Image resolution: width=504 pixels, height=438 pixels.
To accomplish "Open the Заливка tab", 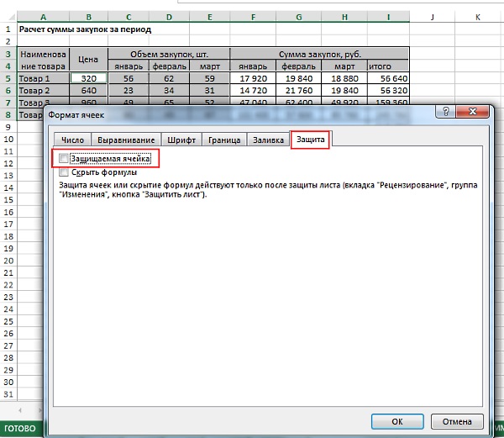I will [x=267, y=140].
